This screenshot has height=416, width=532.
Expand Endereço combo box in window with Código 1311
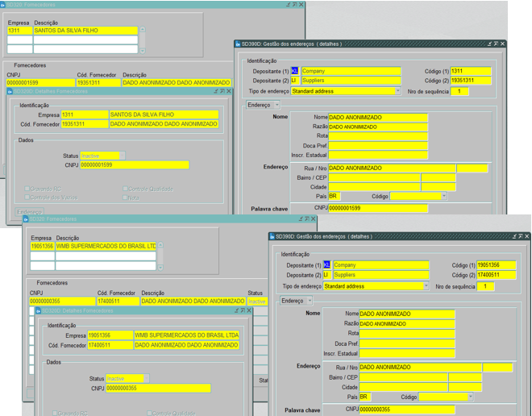coord(276,105)
